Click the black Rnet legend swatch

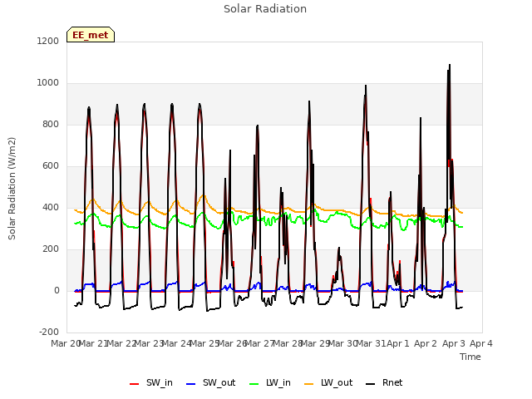pos(371,384)
